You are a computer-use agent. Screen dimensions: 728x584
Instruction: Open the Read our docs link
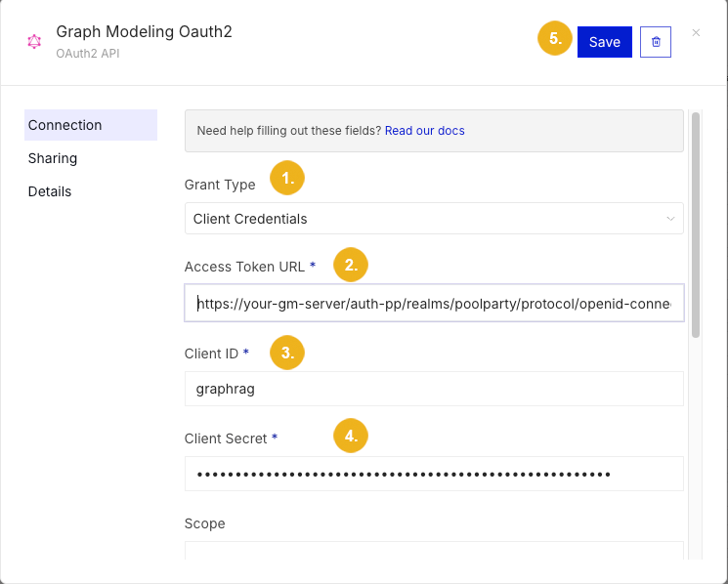pyautogui.click(x=424, y=131)
